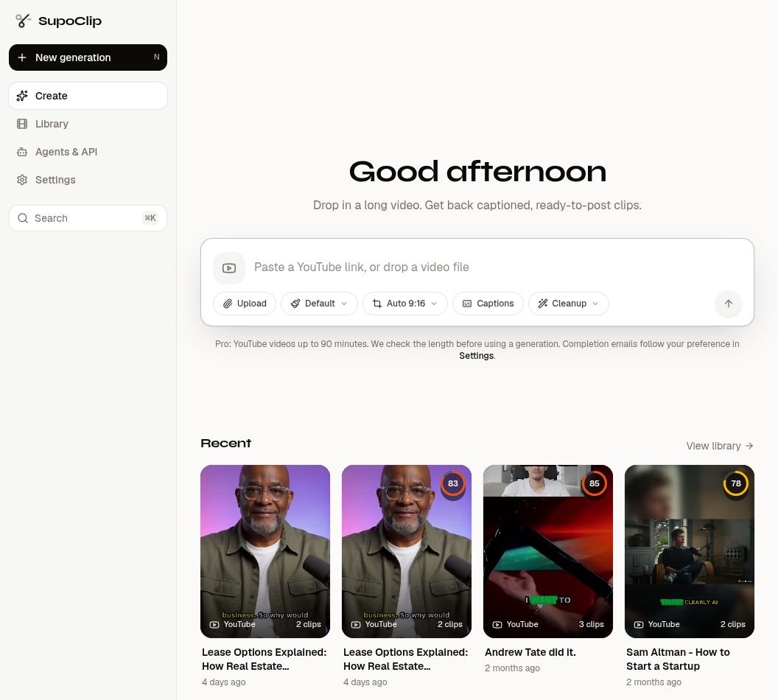The height and width of the screenshot is (700, 778).
Task: Click the score 78 badge on Sam Altman clip
Action: coord(735,483)
